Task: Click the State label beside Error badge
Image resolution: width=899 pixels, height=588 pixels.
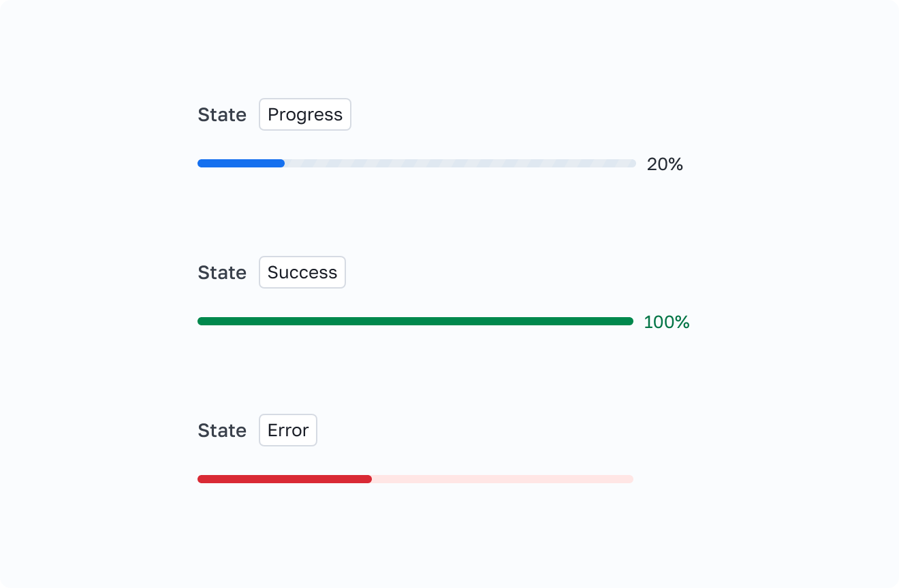Action: pyautogui.click(x=222, y=430)
